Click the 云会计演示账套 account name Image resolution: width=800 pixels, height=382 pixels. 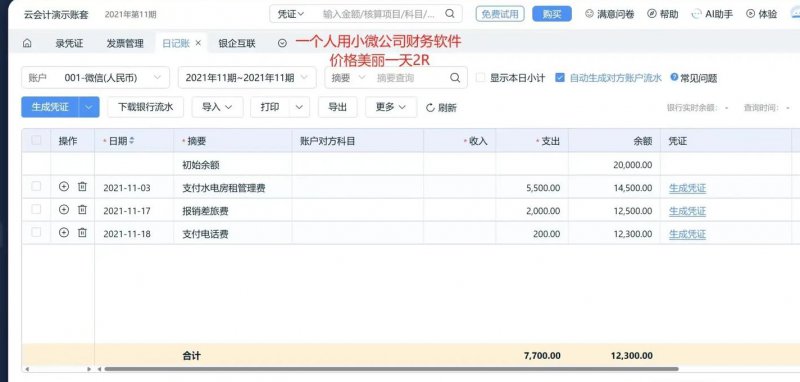click(x=56, y=14)
